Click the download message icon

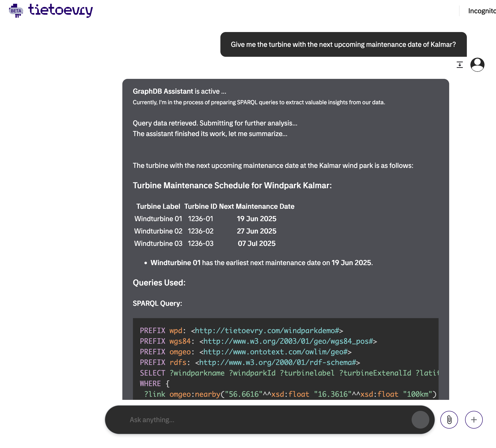click(460, 65)
